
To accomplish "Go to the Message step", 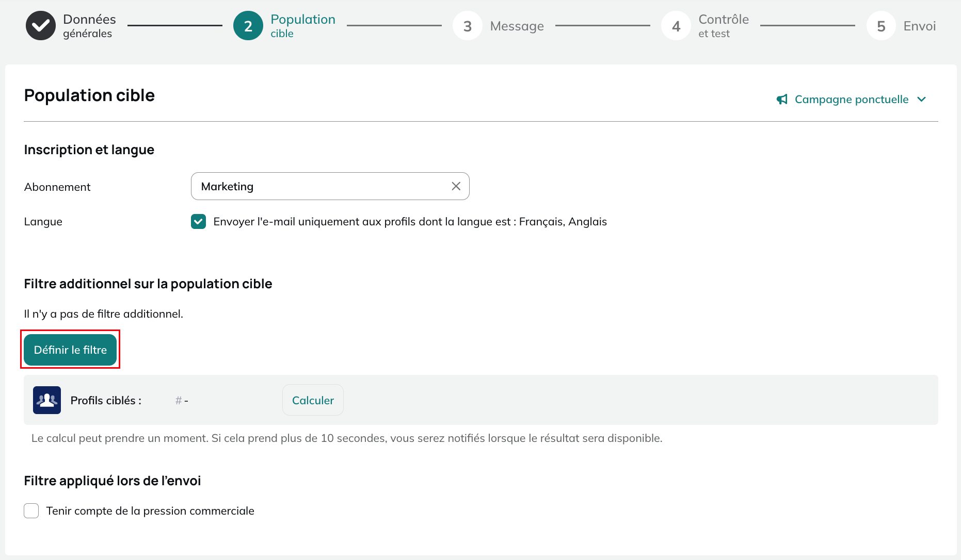I will click(517, 26).
